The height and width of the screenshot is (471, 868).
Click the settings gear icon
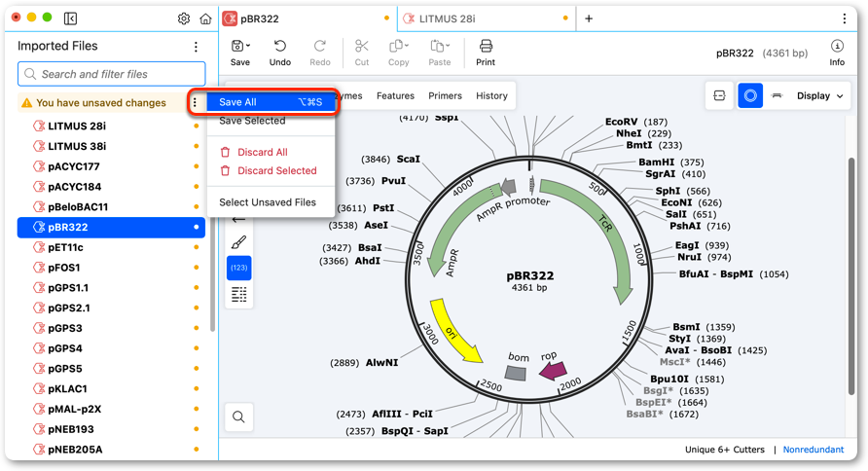(x=184, y=18)
